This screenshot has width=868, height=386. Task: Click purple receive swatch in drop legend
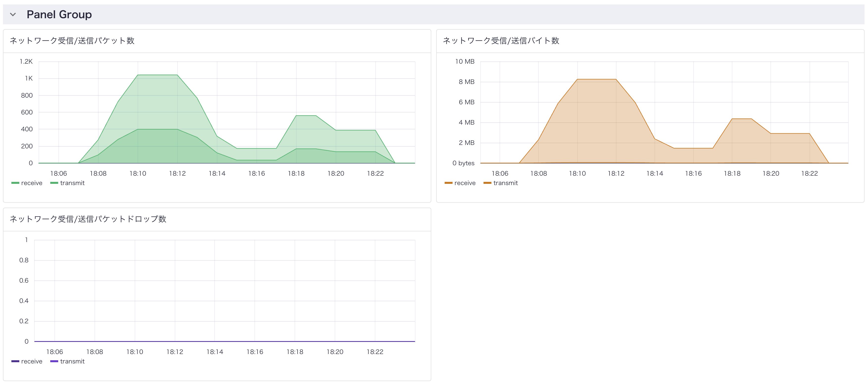(x=15, y=361)
